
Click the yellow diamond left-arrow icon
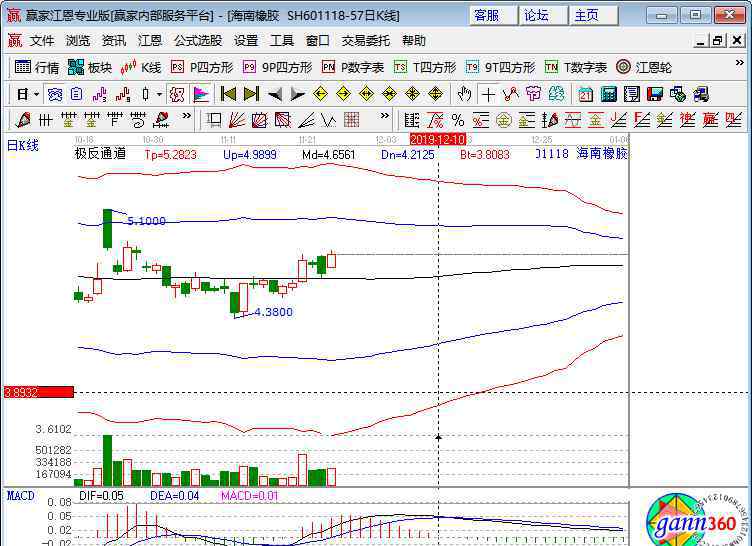(x=320, y=94)
